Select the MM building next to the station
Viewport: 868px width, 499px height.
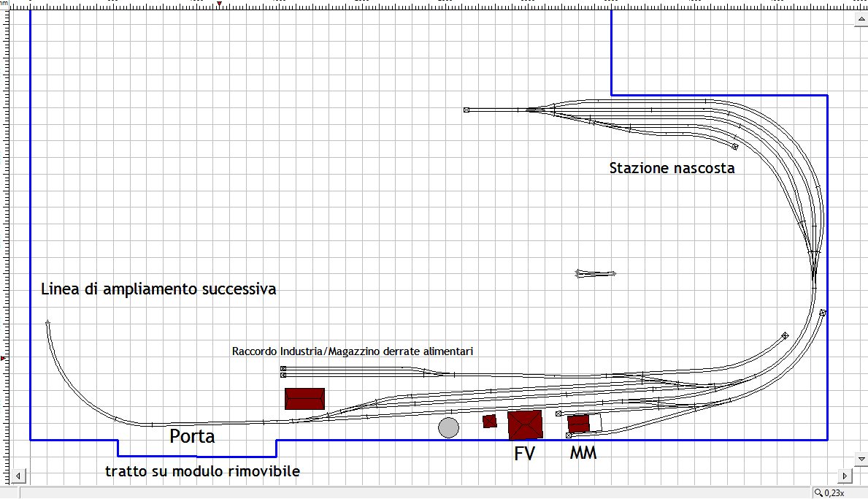[579, 424]
